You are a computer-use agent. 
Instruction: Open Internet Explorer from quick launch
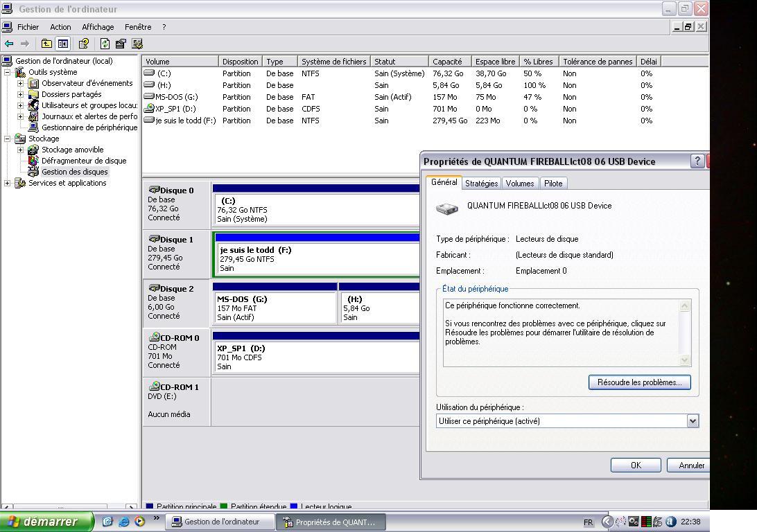124,522
